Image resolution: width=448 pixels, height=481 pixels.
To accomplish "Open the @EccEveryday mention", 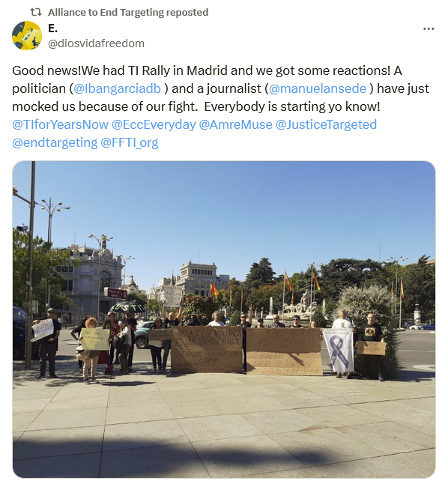I will tap(154, 124).
